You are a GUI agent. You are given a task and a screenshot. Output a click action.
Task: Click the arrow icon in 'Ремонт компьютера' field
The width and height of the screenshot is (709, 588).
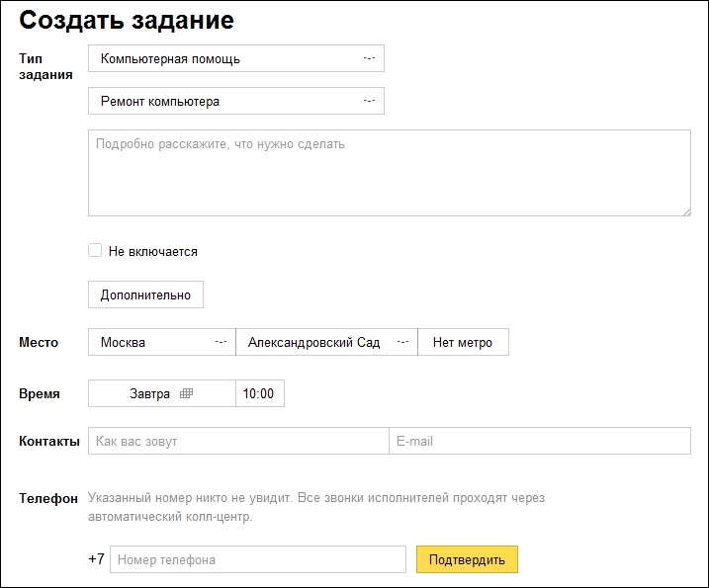(369, 101)
